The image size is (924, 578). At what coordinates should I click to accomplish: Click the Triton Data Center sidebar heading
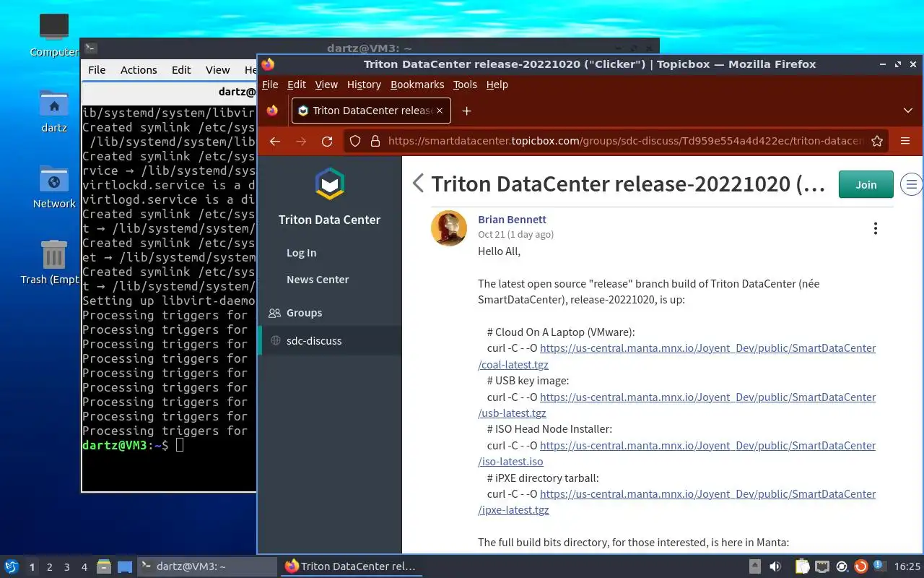point(330,220)
